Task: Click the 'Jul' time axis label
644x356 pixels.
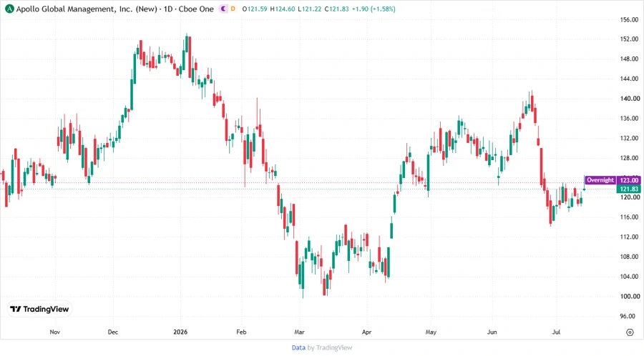Action: 556,332
